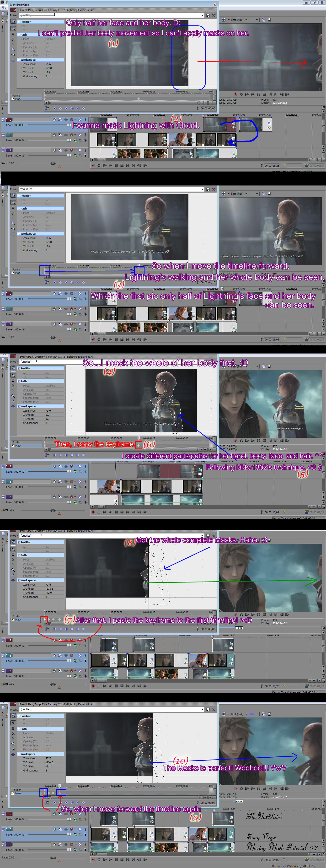Delete preset with X icon in topmost Pan/Crop window
This screenshot has width=326, height=868.
(214, 16)
